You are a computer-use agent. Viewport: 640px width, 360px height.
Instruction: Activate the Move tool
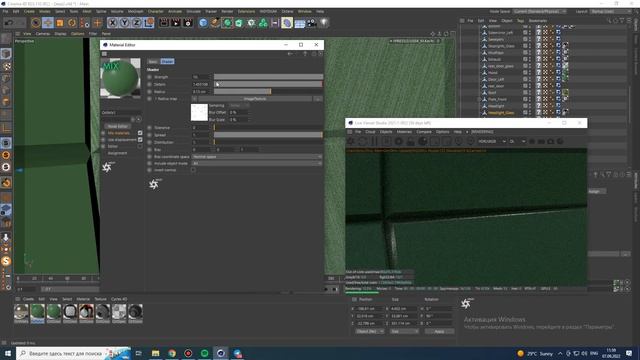tap(48, 23)
